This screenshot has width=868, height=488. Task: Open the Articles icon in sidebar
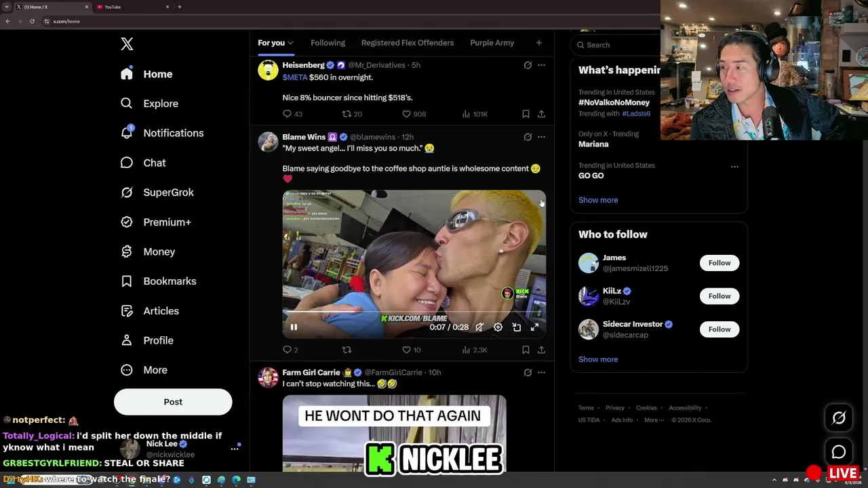pos(127,311)
